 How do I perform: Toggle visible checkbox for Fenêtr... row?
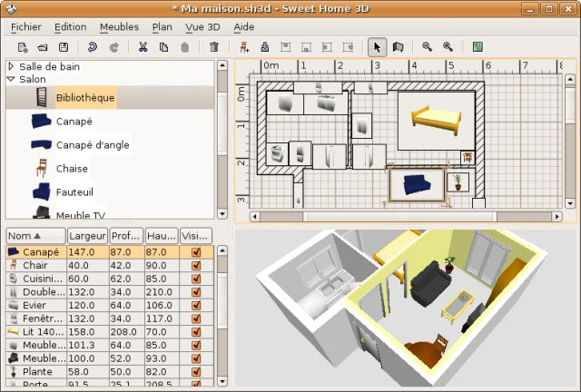click(196, 319)
